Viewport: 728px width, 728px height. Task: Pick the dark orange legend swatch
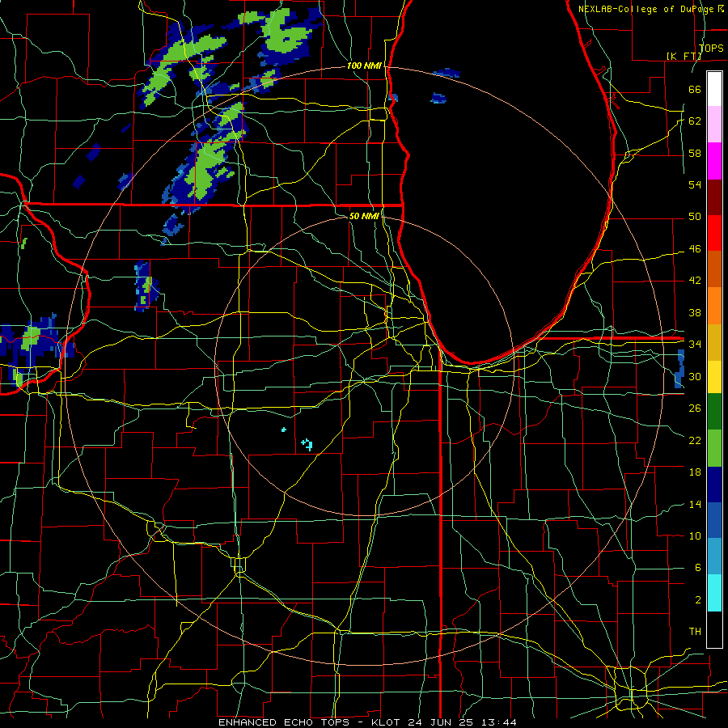(714, 269)
